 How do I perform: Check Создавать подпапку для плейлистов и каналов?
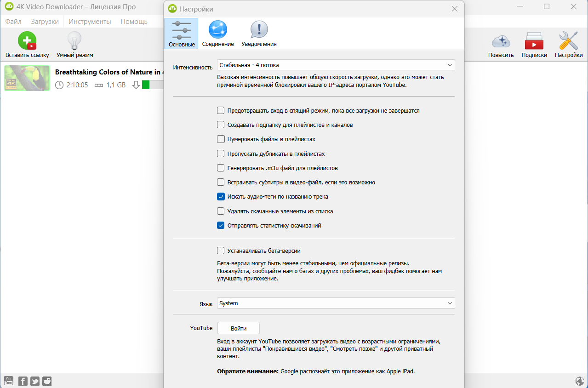tap(221, 125)
